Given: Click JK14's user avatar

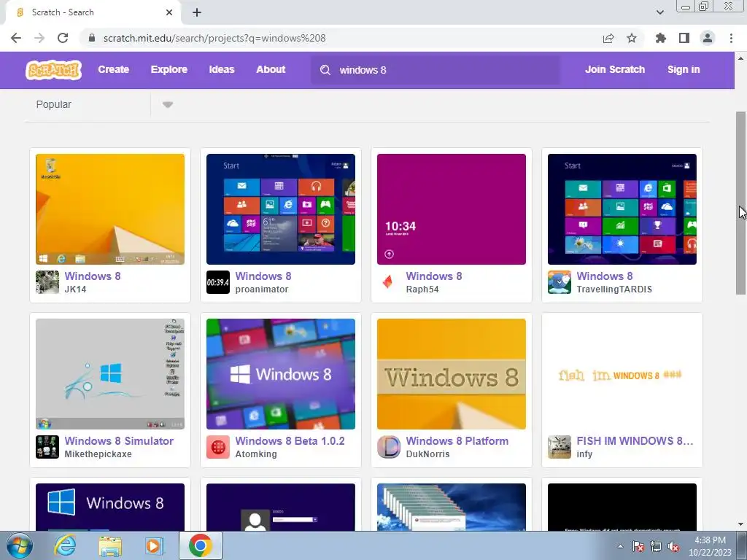Looking at the screenshot, I should [x=47, y=282].
